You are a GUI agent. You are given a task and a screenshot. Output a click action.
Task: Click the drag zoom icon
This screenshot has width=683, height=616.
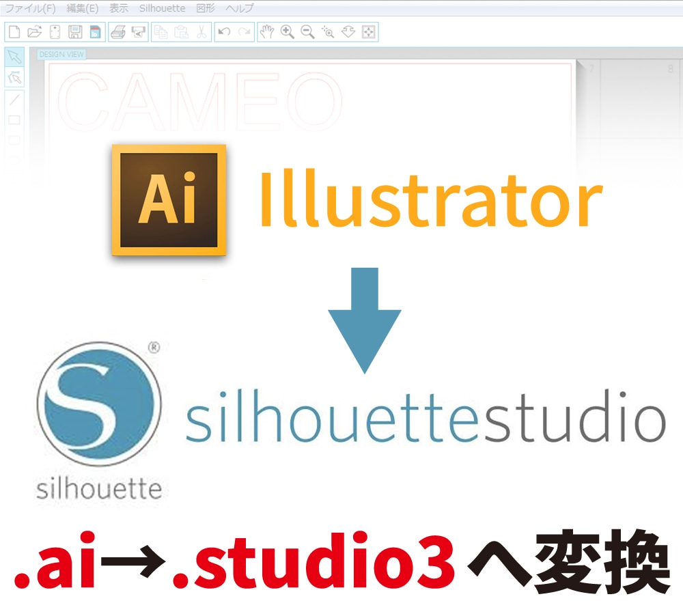pyautogui.click(x=348, y=32)
